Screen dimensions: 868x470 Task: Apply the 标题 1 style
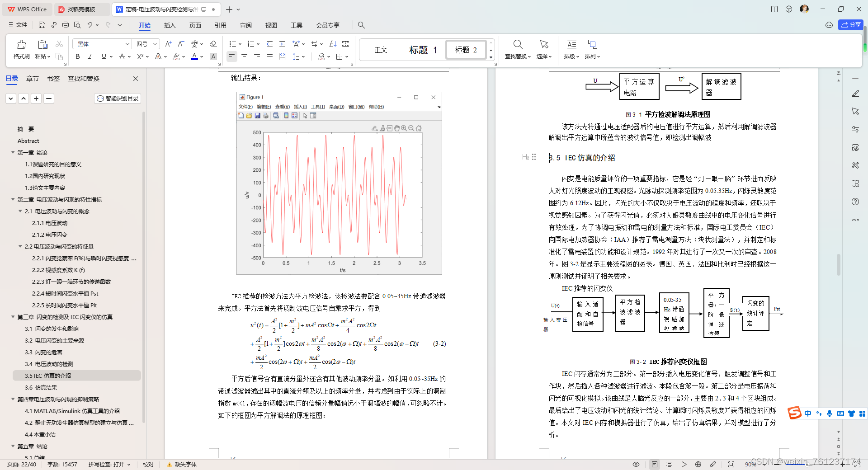[423, 50]
